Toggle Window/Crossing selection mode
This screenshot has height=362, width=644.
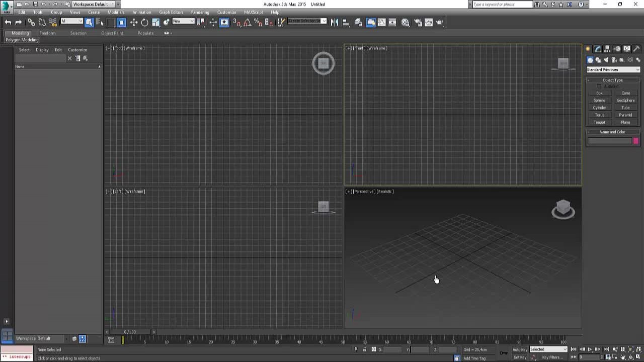tap(121, 22)
